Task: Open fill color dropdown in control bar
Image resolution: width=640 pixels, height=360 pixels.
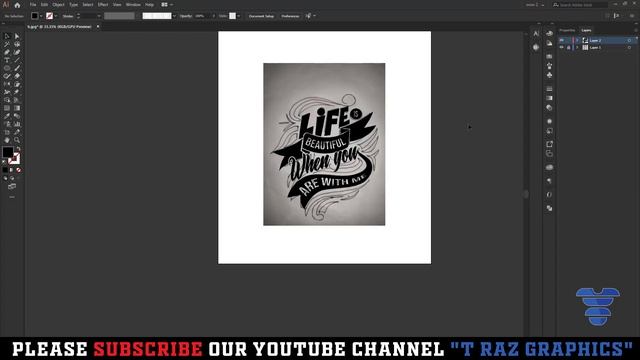Action: (41, 16)
